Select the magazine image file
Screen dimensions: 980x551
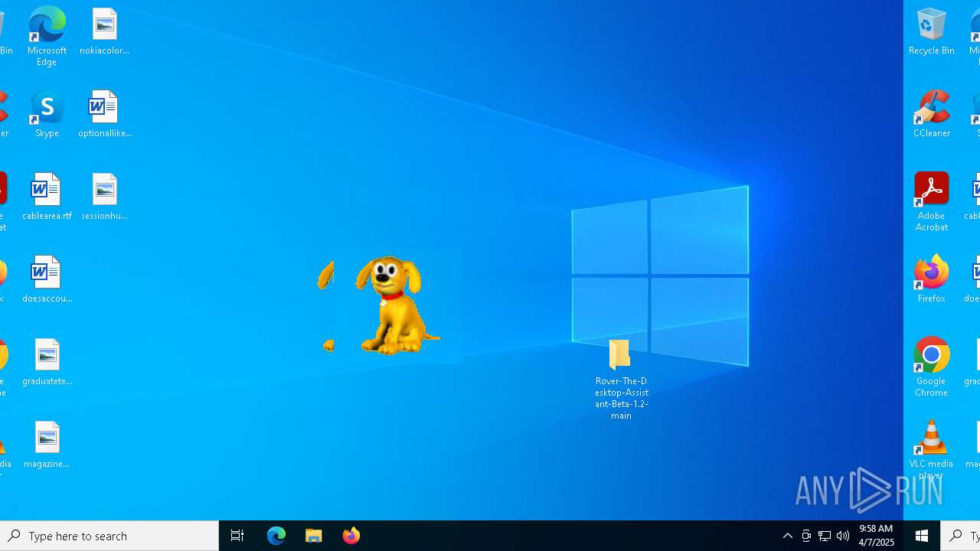[47, 445]
